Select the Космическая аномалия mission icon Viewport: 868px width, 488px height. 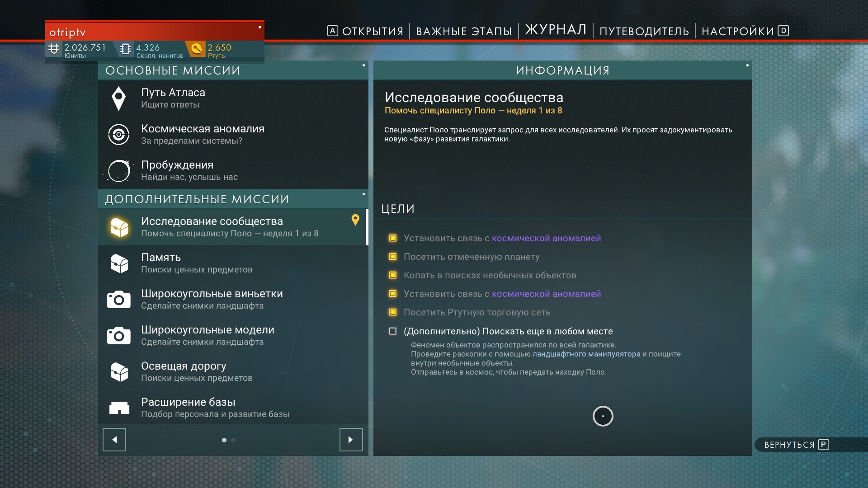pyautogui.click(x=118, y=135)
